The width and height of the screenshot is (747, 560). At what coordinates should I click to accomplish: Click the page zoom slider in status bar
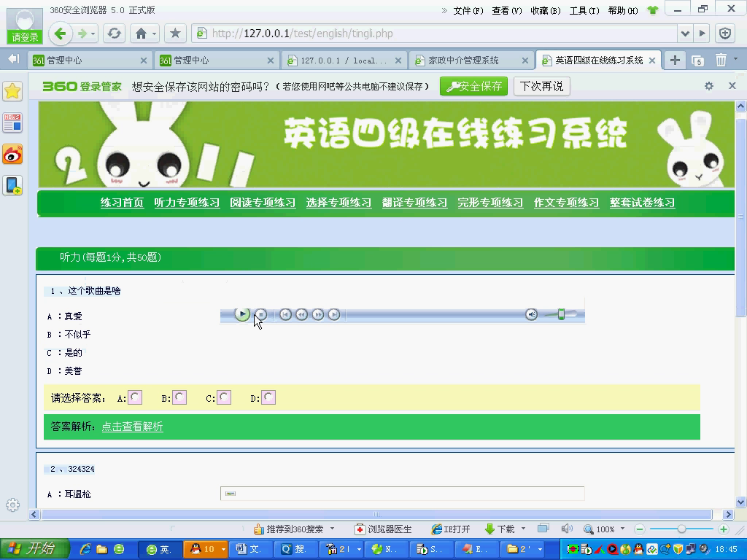(681, 529)
